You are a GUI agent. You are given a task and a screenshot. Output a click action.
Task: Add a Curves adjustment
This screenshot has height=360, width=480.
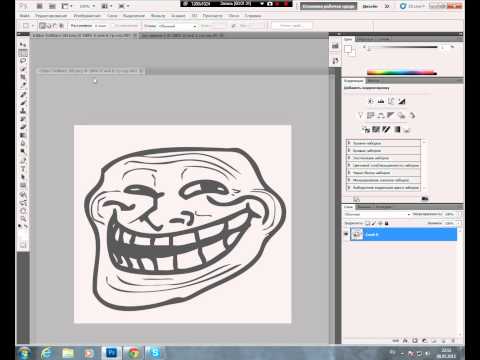(x=391, y=101)
